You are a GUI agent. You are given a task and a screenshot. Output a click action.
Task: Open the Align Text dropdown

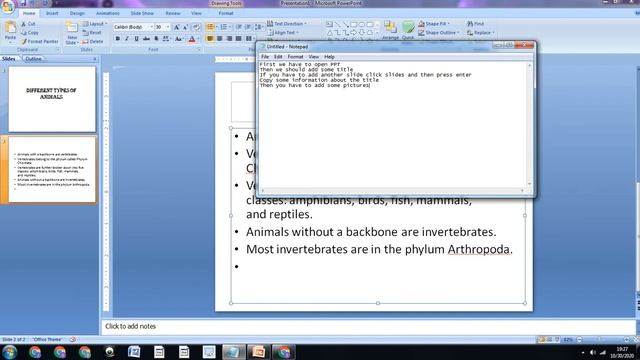283,33
